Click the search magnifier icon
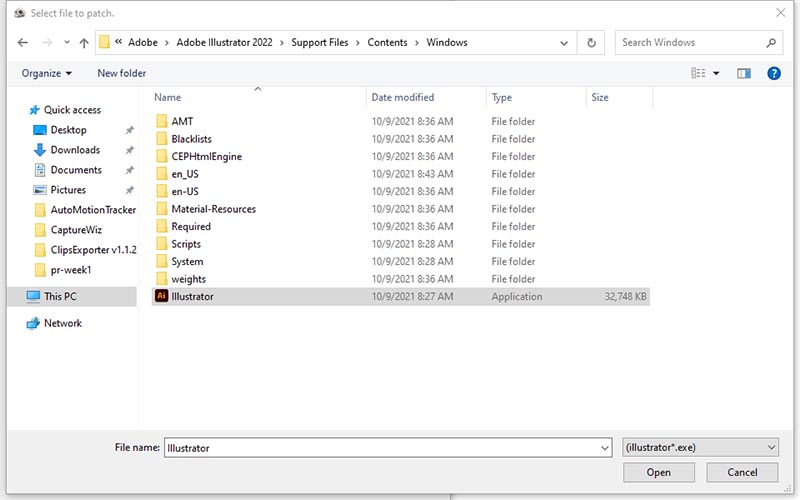The width and height of the screenshot is (800, 500). point(771,43)
